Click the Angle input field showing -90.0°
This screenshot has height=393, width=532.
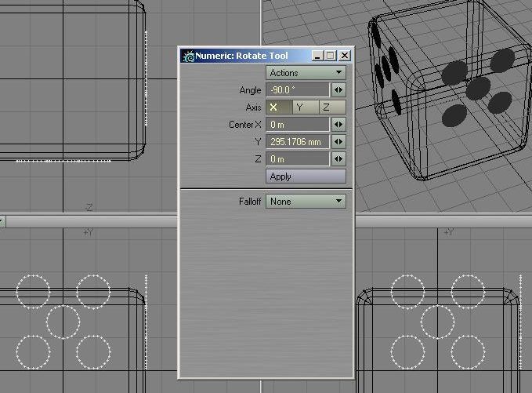tap(298, 90)
